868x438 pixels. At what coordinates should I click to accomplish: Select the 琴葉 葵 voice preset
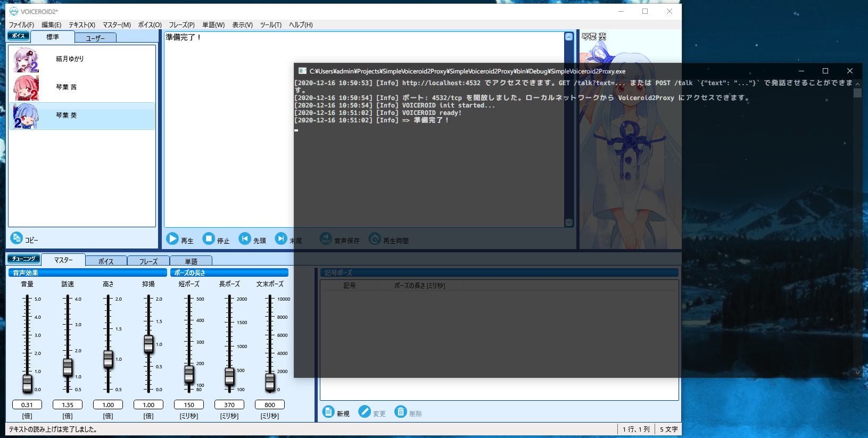click(82, 116)
